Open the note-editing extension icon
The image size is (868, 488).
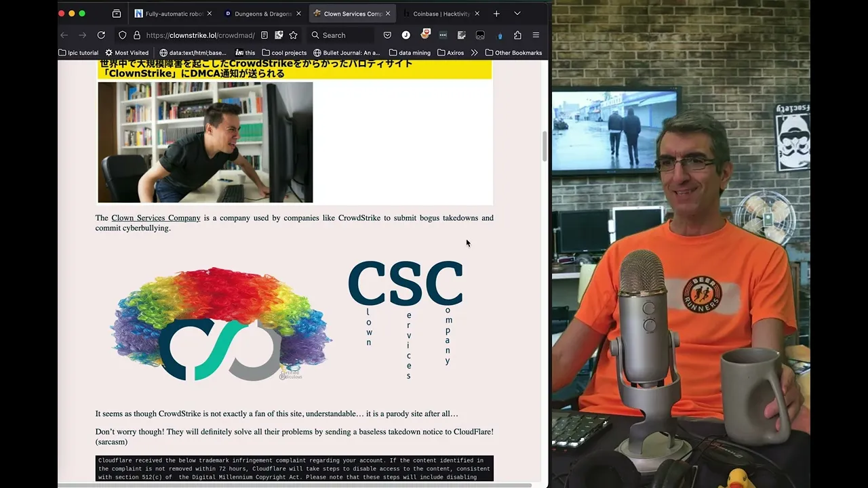pyautogui.click(x=462, y=35)
